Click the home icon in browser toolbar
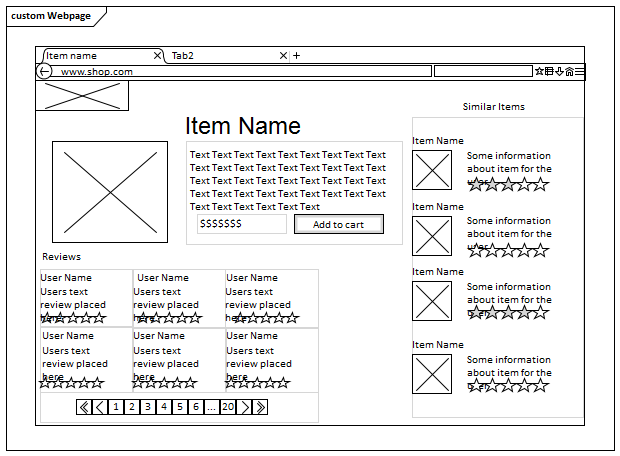 pos(569,72)
